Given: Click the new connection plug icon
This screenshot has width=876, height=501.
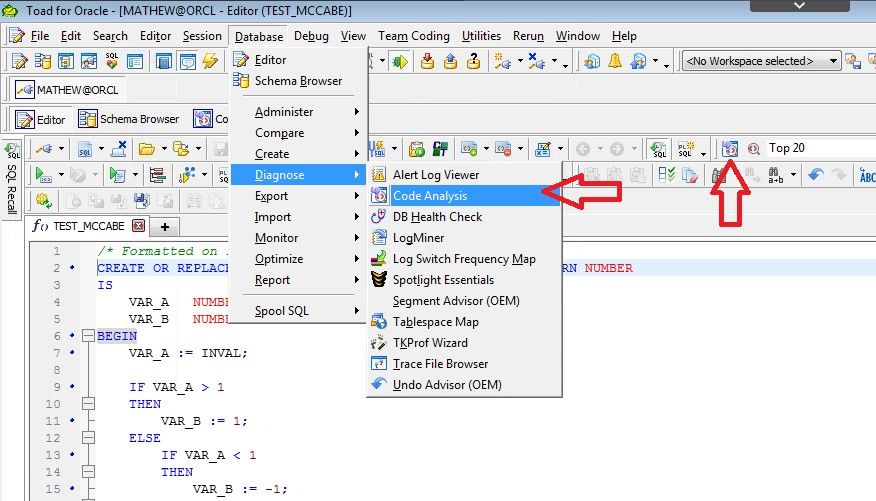Looking at the screenshot, I should (502, 61).
